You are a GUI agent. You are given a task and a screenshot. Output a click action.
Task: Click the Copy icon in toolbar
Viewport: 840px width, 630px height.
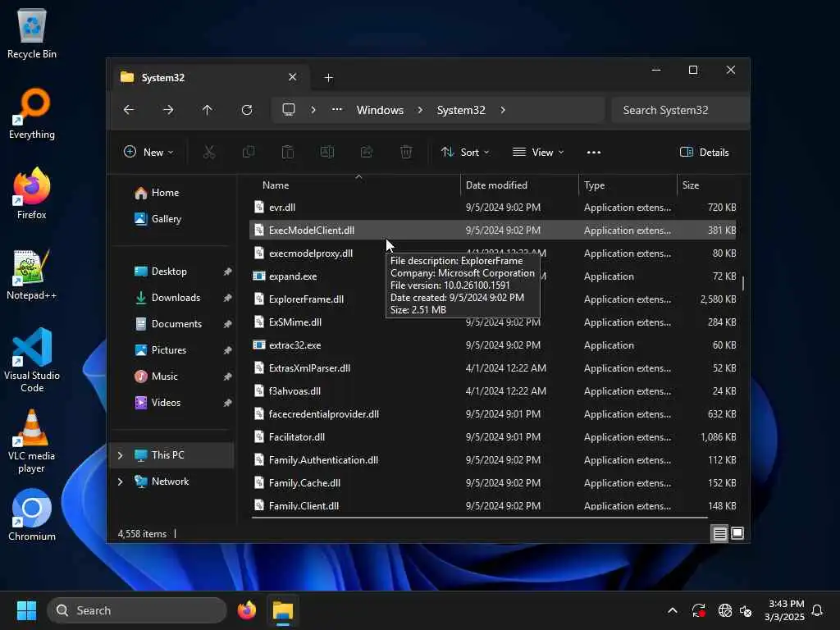coord(249,152)
